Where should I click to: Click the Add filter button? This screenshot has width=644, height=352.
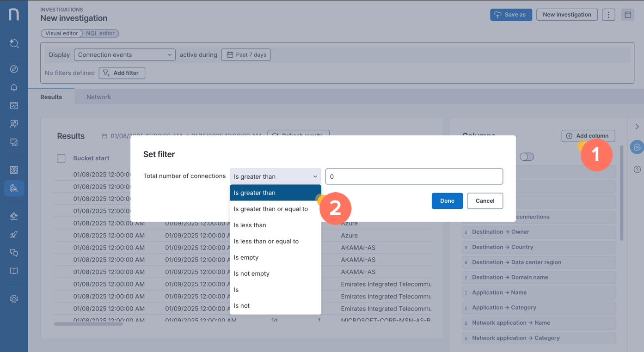coord(122,73)
